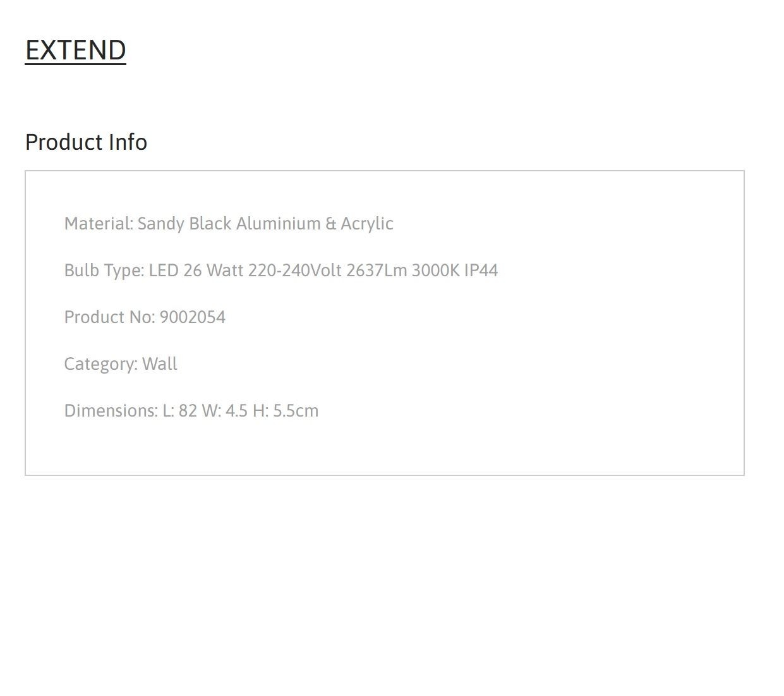Image resolution: width=784 pixels, height=696 pixels.
Task: Select the Material: Sandy Black Aluminium line
Action: (229, 224)
